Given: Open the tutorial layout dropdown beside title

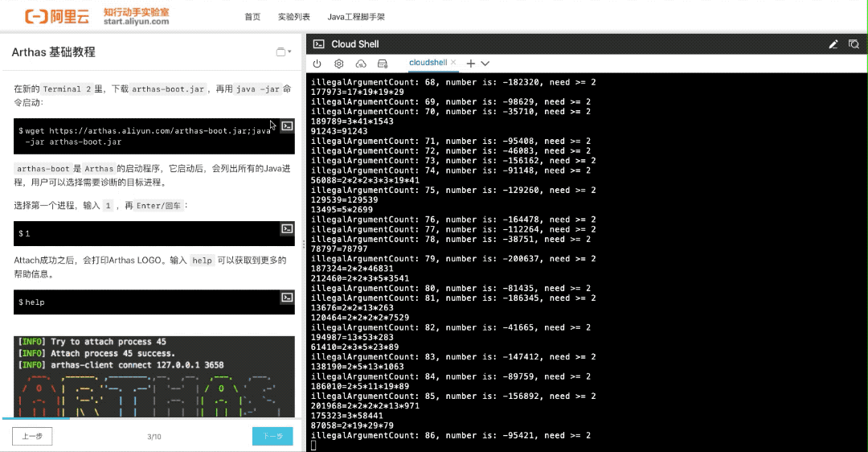Looking at the screenshot, I should [284, 52].
